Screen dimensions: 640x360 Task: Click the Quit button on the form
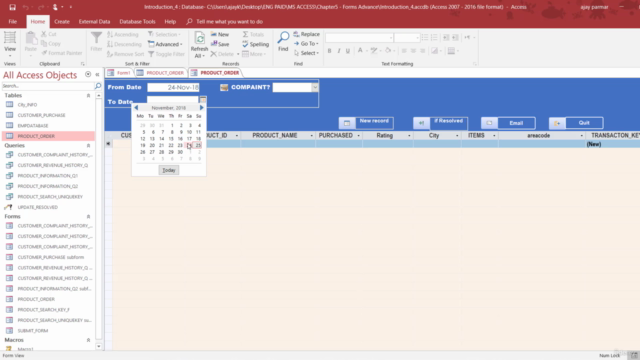point(576,123)
